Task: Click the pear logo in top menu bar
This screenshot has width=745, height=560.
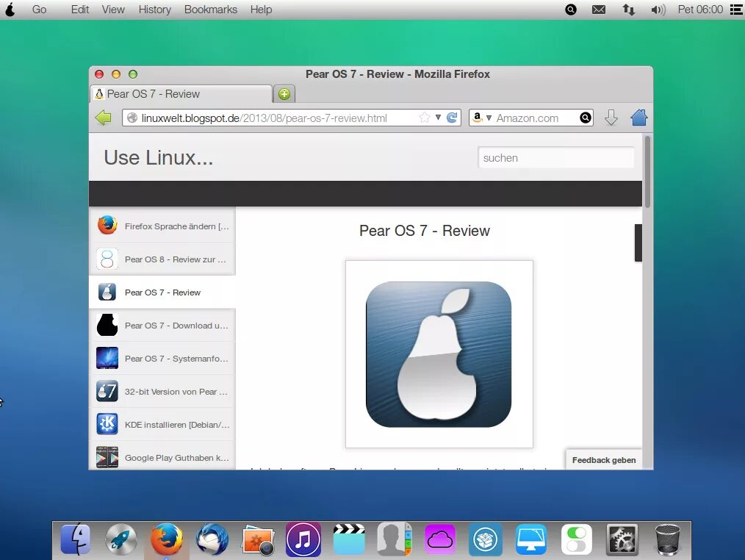Action: click(10, 10)
